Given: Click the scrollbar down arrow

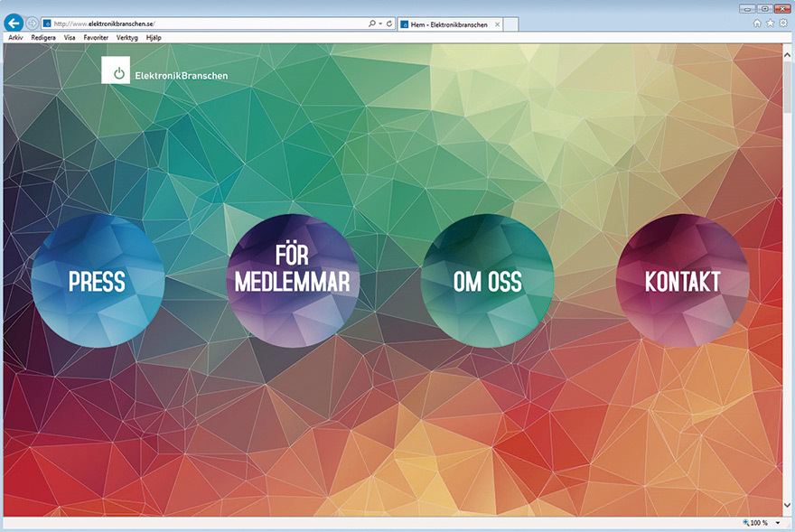Looking at the screenshot, I should (787, 505).
